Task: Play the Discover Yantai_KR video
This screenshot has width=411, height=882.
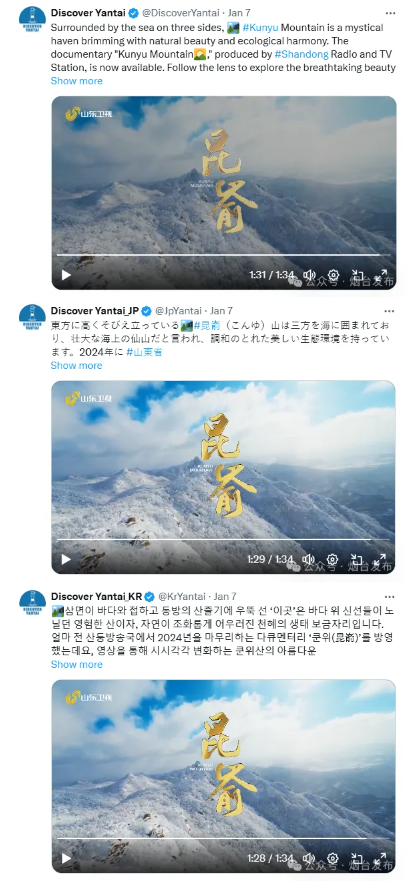Action: point(66,858)
